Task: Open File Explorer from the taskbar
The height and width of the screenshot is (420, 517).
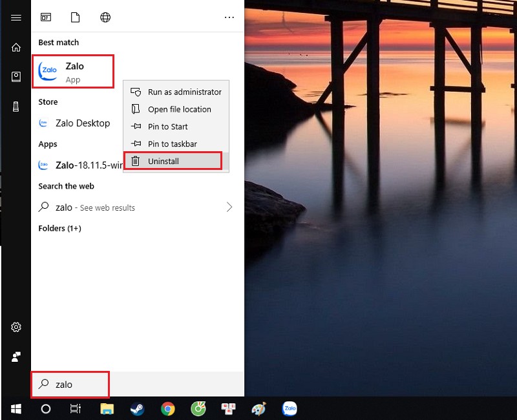Action: pos(107,408)
